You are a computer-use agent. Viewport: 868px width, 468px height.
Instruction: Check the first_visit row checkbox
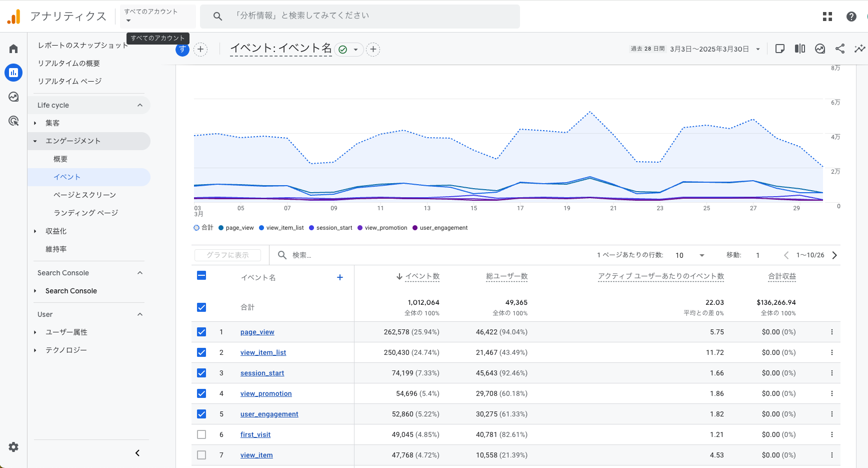201,434
